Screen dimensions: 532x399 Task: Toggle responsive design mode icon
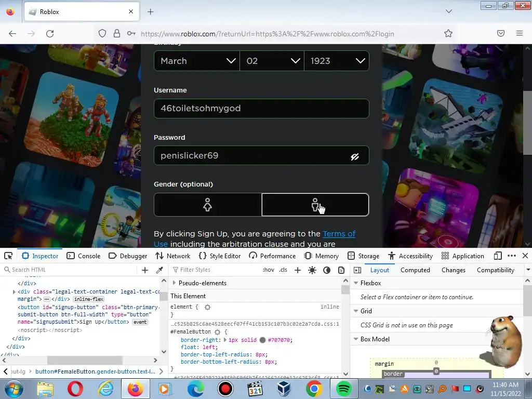498,256
